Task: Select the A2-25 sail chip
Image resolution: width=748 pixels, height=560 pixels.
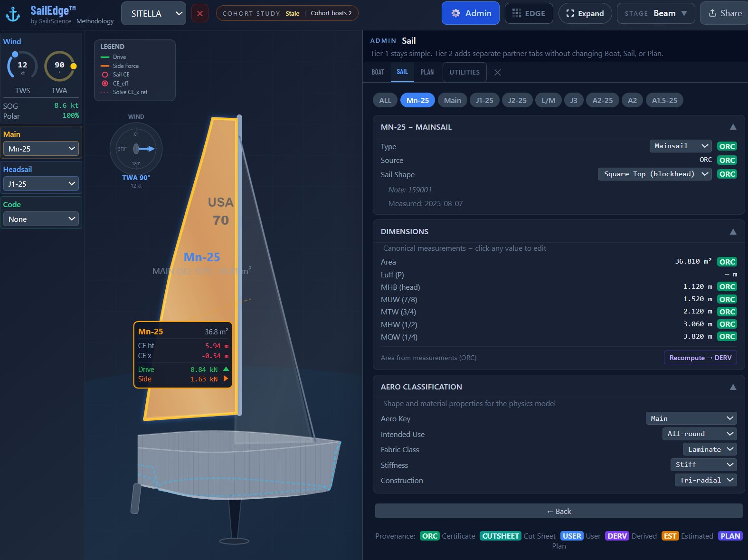Action: point(603,100)
